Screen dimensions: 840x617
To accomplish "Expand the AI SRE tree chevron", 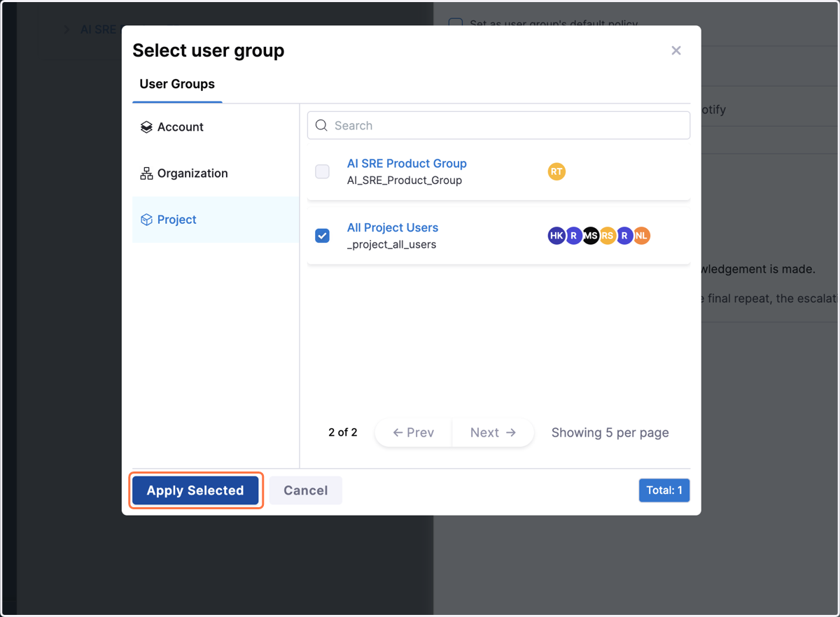I will pyautogui.click(x=66, y=29).
